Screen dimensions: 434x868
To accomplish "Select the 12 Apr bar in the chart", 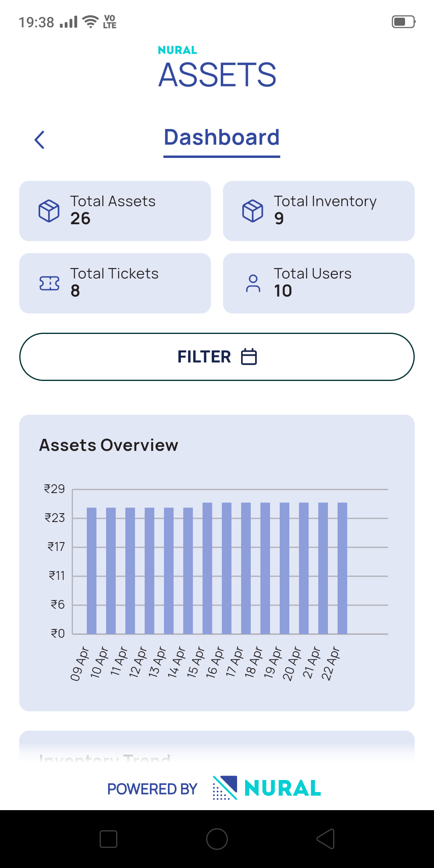I will 149,571.
